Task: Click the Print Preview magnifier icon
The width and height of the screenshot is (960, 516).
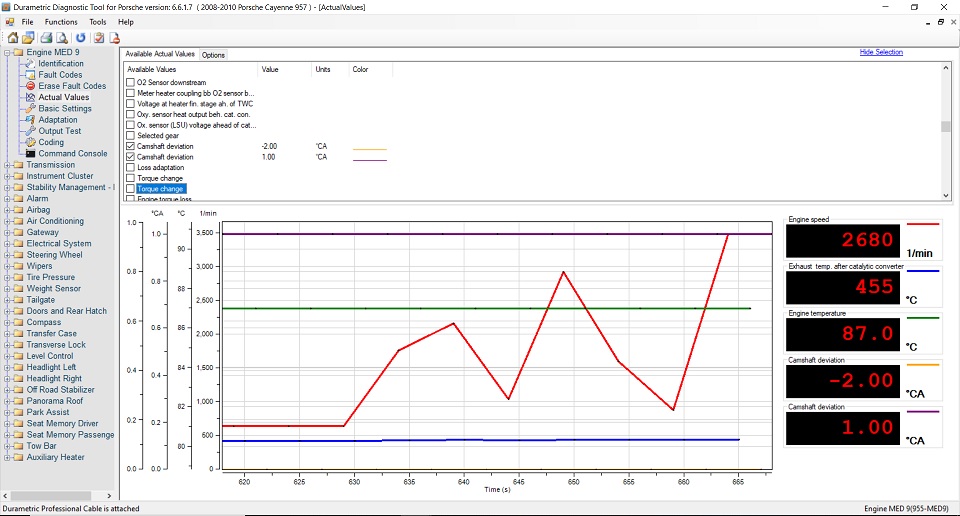Action: point(62,38)
